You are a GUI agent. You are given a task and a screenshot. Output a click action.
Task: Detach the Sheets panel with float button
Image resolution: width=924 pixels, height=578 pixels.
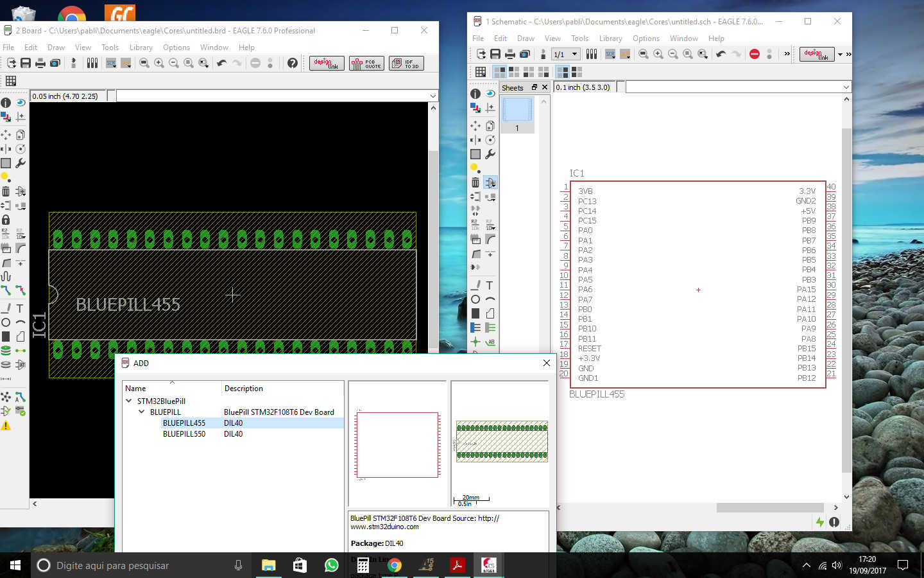click(x=534, y=87)
